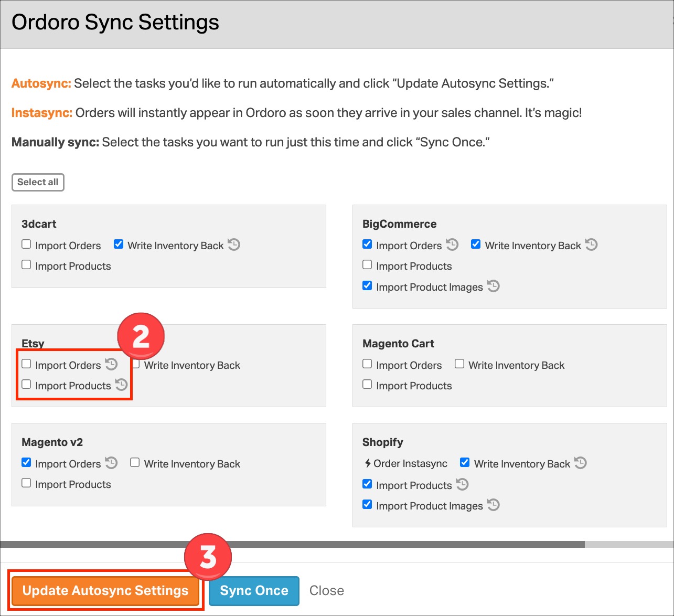674x616 pixels.
Task: Click autosync clock icon beside BigCommerce Import Product Images
Action: tap(493, 286)
